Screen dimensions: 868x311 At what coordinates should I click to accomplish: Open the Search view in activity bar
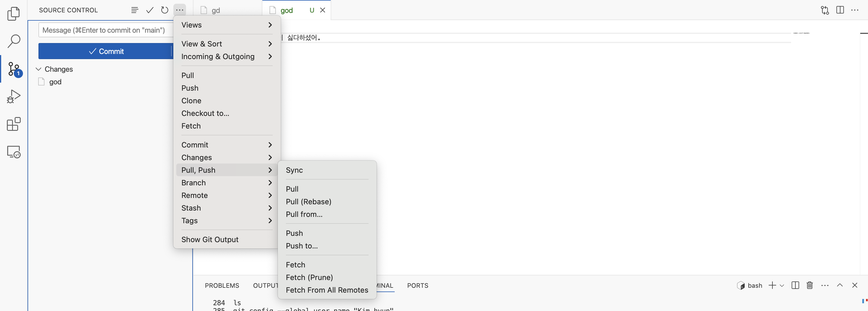[13, 41]
